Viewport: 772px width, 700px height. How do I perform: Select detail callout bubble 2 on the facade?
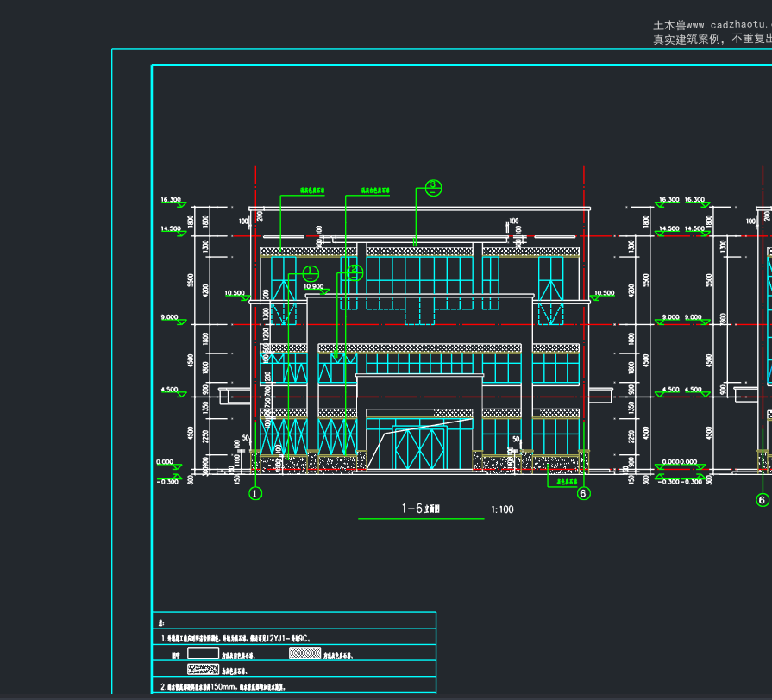pos(355,272)
